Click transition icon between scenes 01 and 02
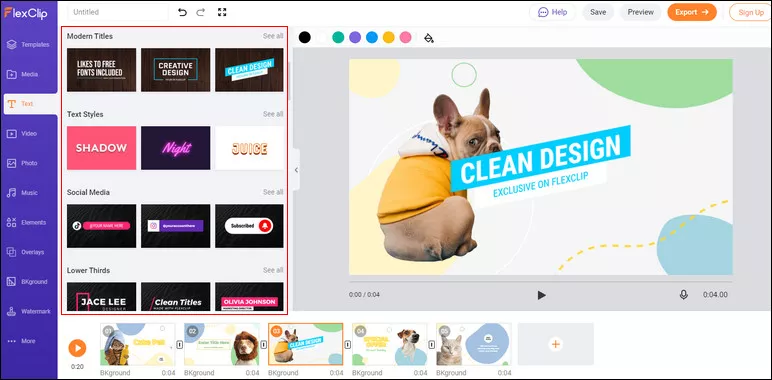Screen dimensions: 772x380 pyautogui.click(x=180, y=344)
